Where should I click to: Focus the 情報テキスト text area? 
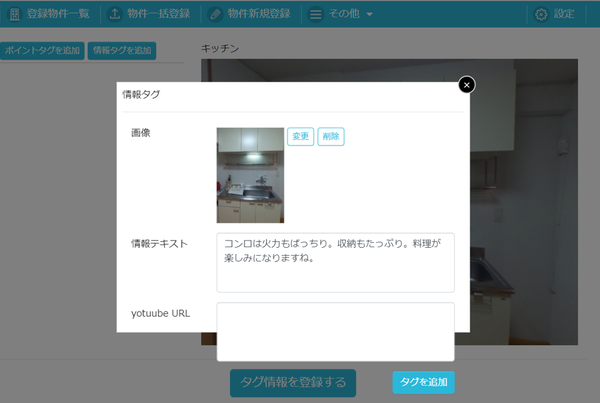pyautogui.click(x=335, y=262)
